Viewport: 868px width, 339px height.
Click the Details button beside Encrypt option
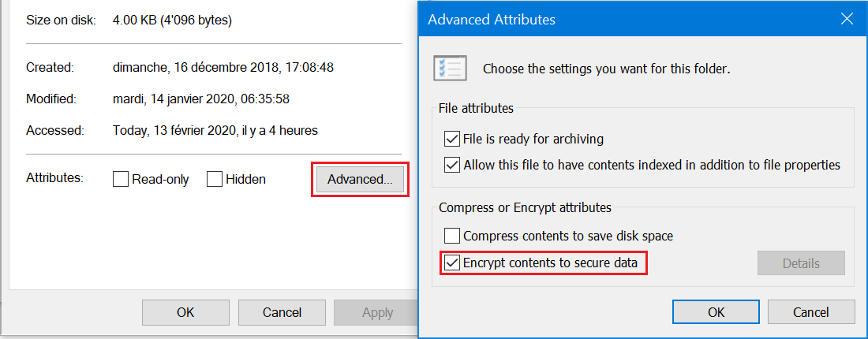(801, 263)
